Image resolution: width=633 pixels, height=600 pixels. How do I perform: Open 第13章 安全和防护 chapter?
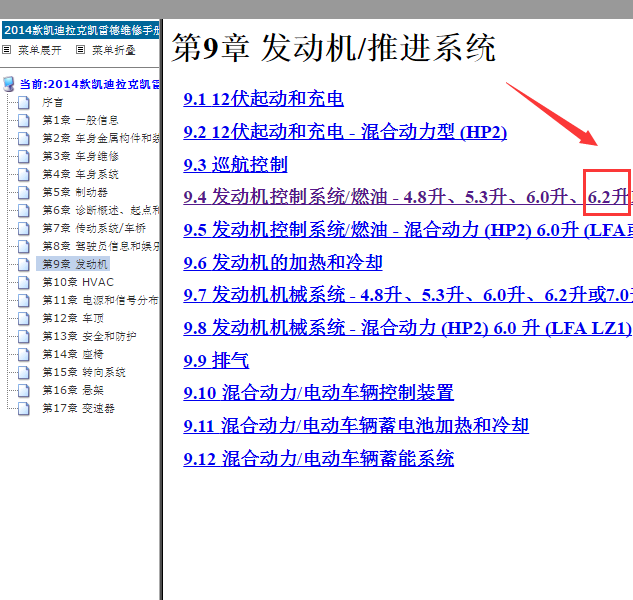coord(89,336)
